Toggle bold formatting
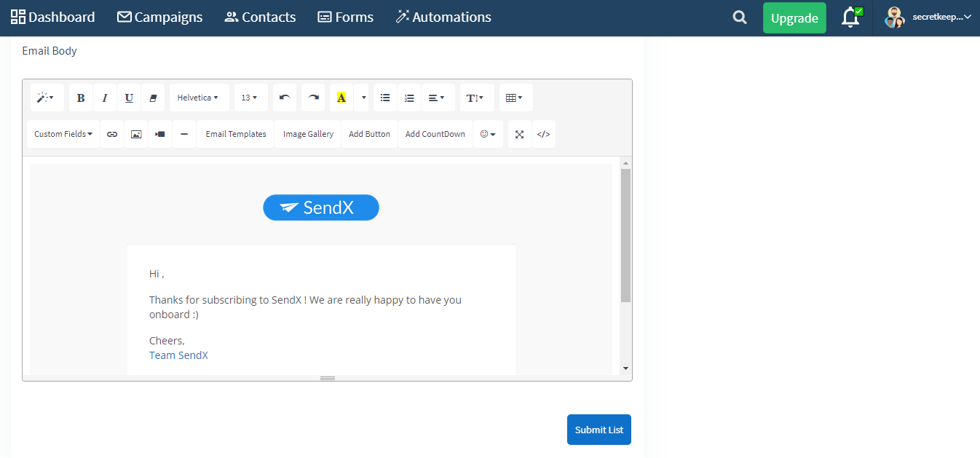Image resolution: width=980 pixels, height=458 pixels. [x=81, y=98]
